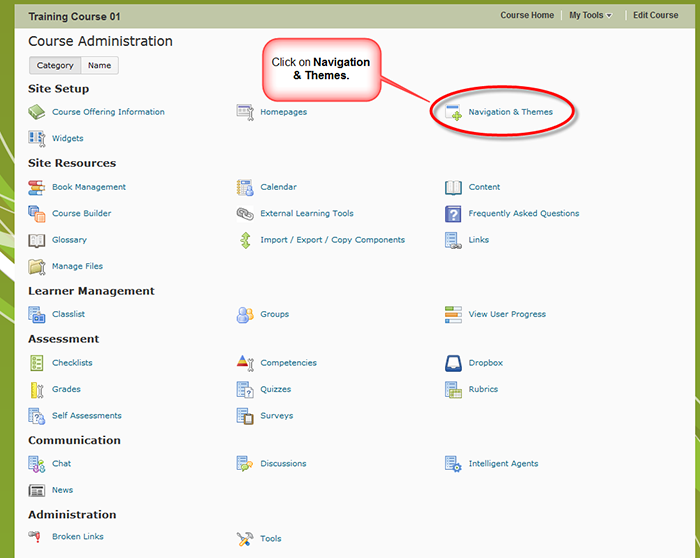Open the Glossary book icon
Screen dimensions: 700x558
tap(37, 241)
